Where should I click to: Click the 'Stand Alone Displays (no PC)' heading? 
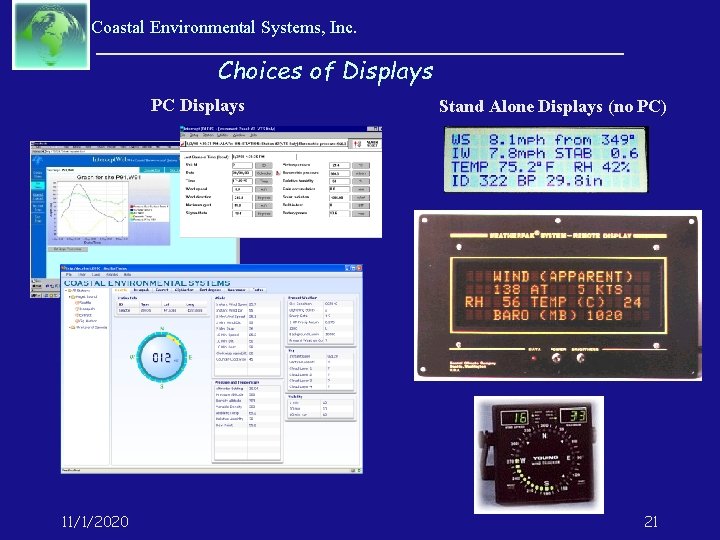(x=552, y=107)
